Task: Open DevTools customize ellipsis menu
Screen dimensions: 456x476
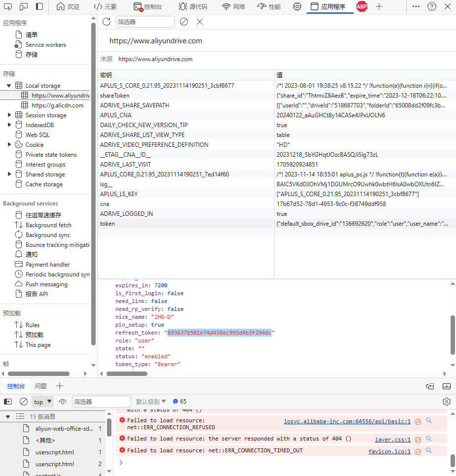Action: click(x=416, y=6)
